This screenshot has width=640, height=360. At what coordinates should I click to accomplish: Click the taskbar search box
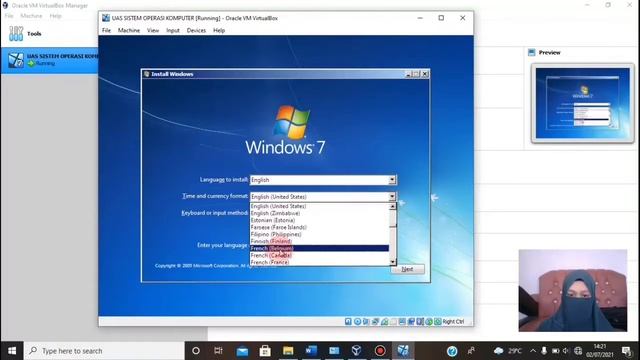pos(104,351)
